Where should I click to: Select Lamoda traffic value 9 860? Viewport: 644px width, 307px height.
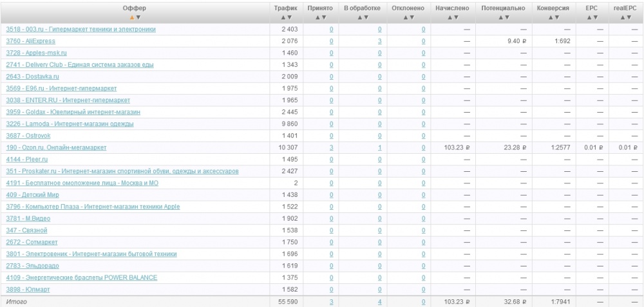coord(290,124)
